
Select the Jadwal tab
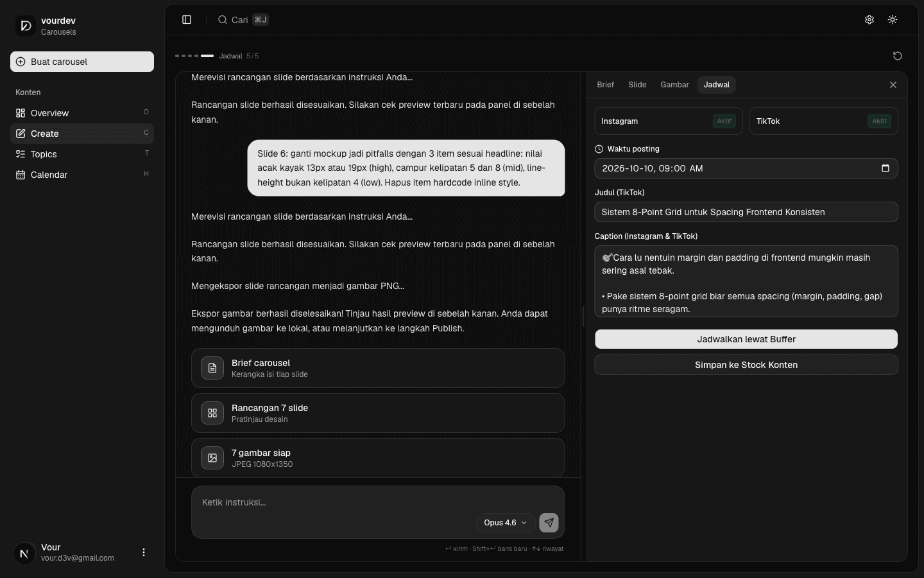pyautogui.click(x=716, y=85)
